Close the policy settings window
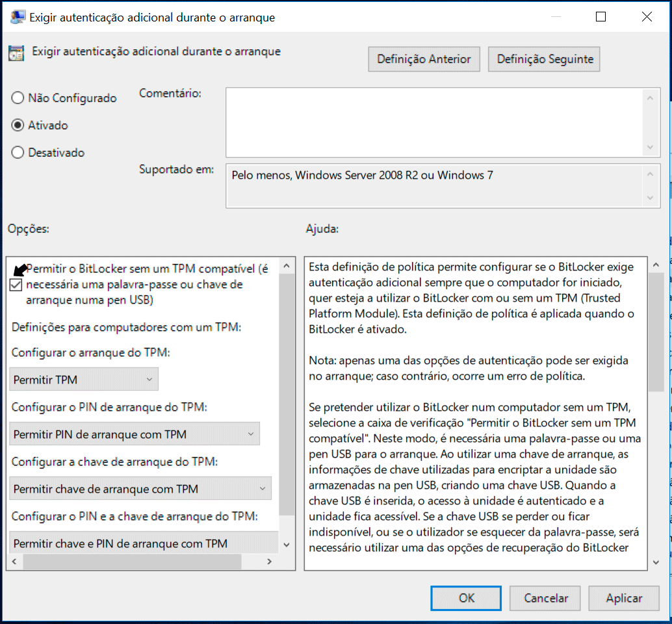Image resolution: width=672 pixels, height=624 pixels. tap(647, 17)
